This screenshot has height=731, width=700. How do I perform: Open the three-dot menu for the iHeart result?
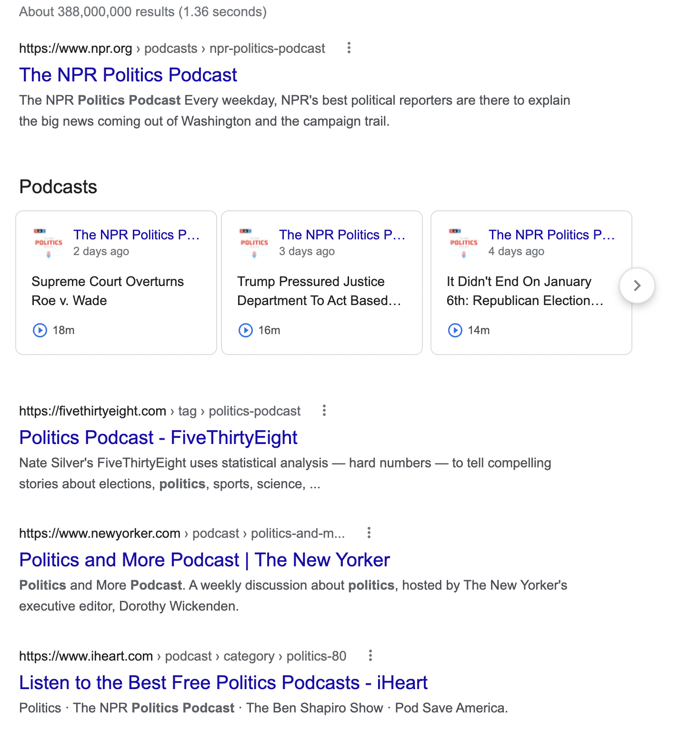click(370, 656)
